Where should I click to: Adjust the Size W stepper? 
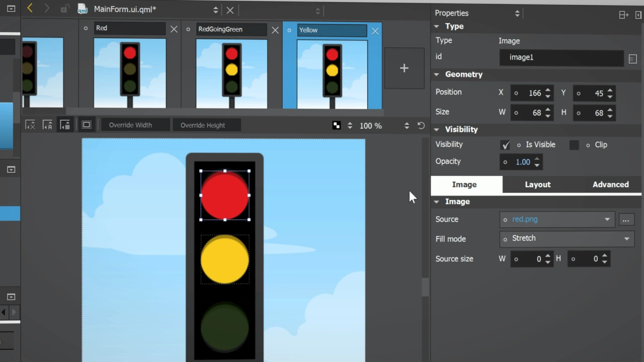[x=548, y=113]
